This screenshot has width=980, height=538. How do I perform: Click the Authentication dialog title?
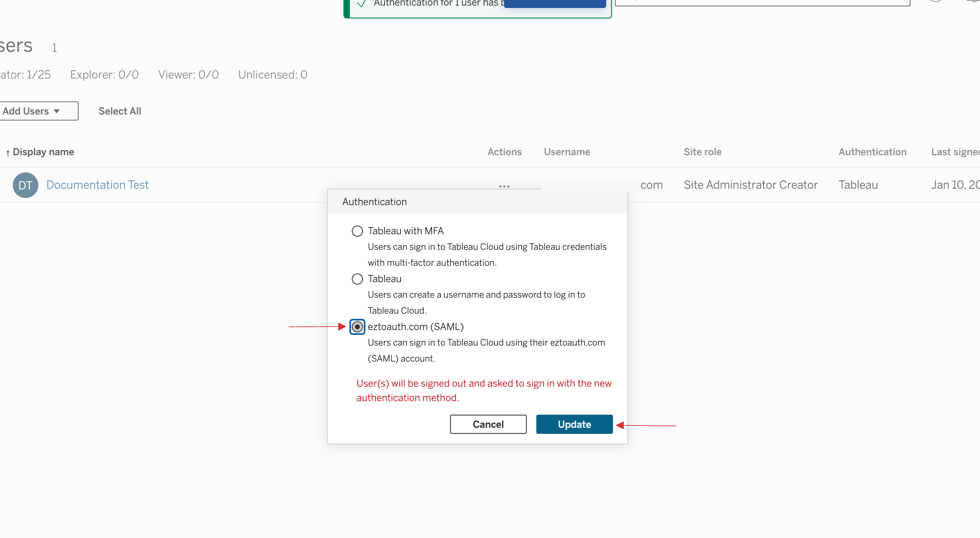tap(374, 202)
